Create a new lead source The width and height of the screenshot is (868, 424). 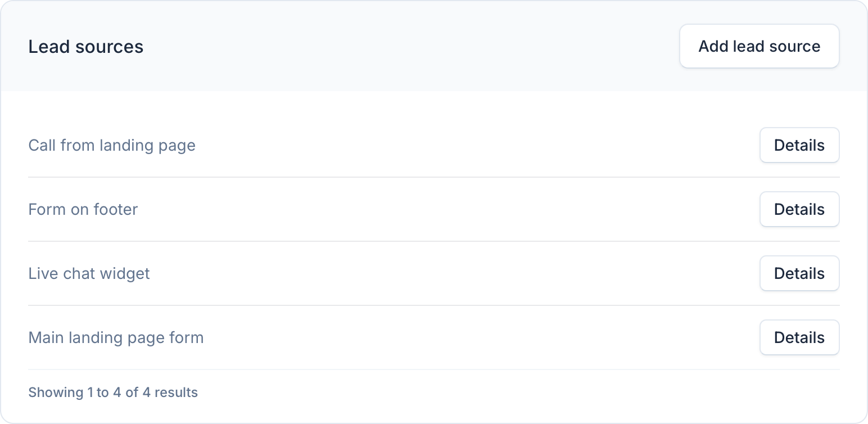click(x=759, y=46)
